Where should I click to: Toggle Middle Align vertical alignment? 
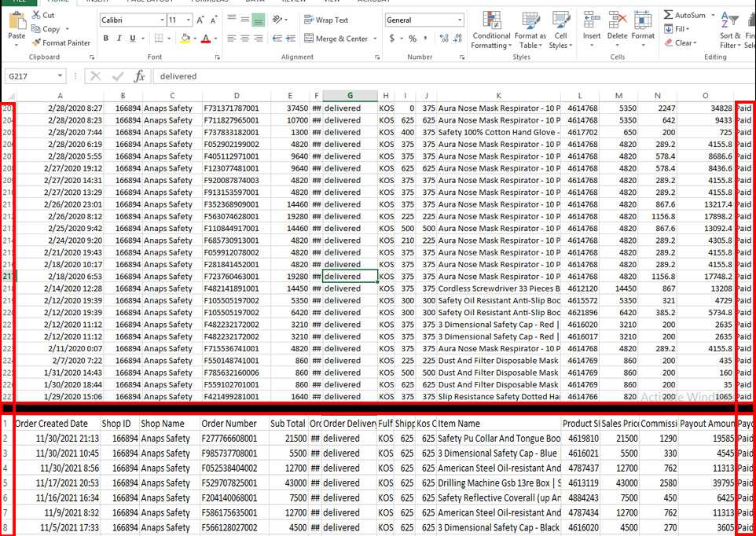point(245,20)
